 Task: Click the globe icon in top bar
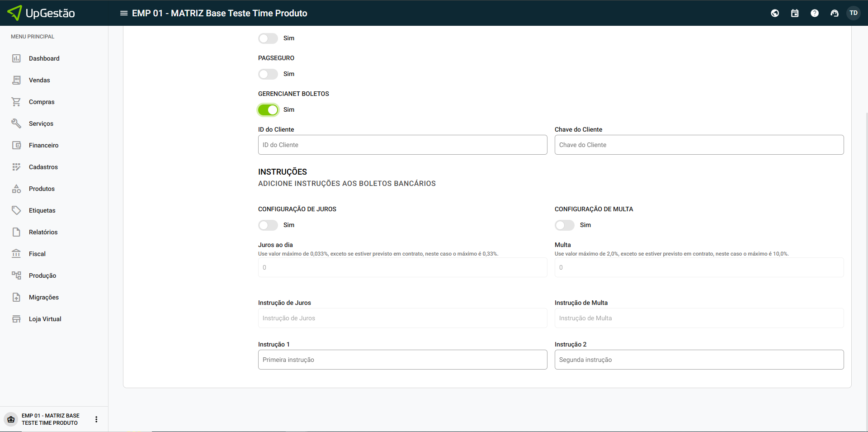point(775,13)
